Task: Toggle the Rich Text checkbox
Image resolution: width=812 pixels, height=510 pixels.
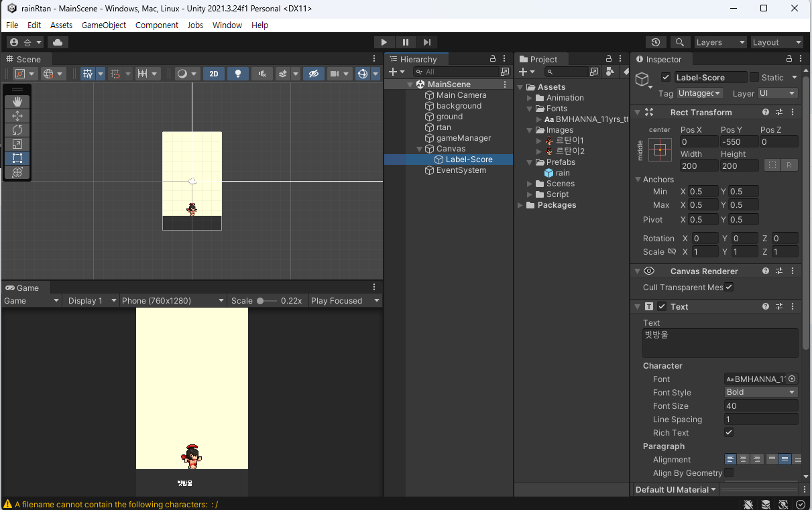Action: coord(729,433)
